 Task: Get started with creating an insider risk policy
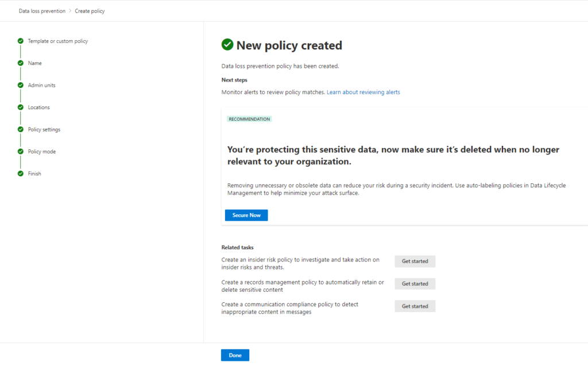click(x=415, y=261)
